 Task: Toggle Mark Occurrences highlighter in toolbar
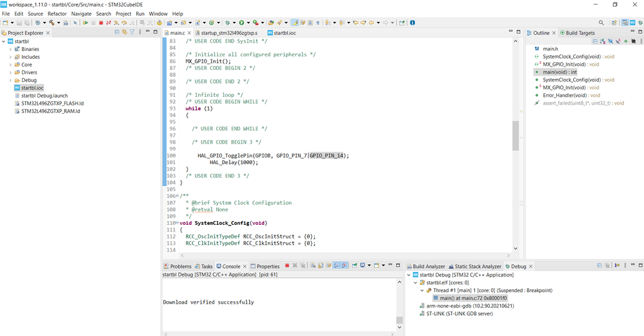(296, 23)
